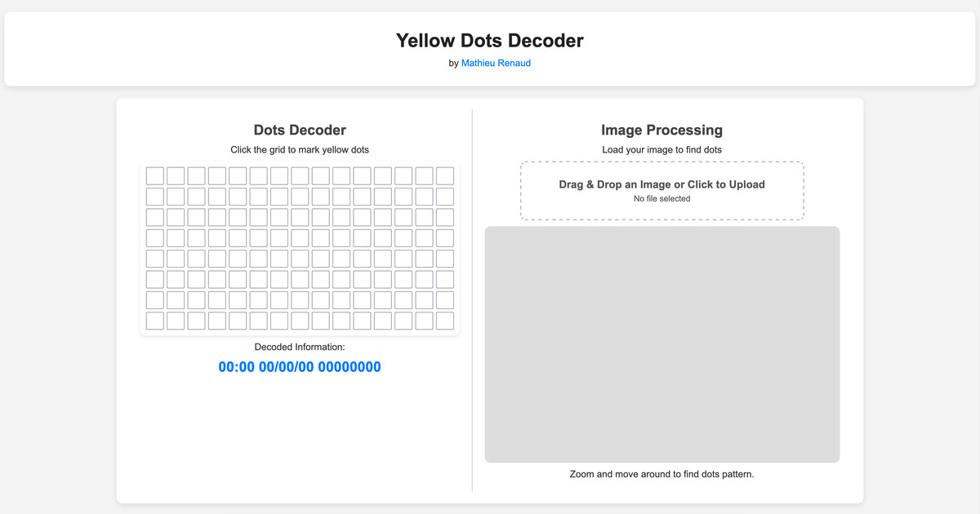Mark the first cell in the bottom grid row
The height and width of the screenshot is (514, 980).
click(154, 321)
